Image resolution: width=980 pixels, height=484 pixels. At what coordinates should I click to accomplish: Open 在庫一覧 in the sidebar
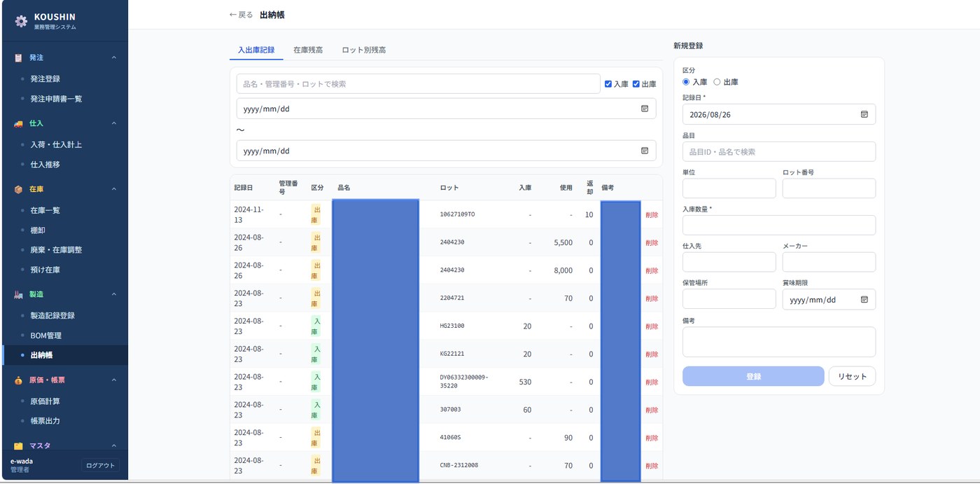[x=45, y=211]
